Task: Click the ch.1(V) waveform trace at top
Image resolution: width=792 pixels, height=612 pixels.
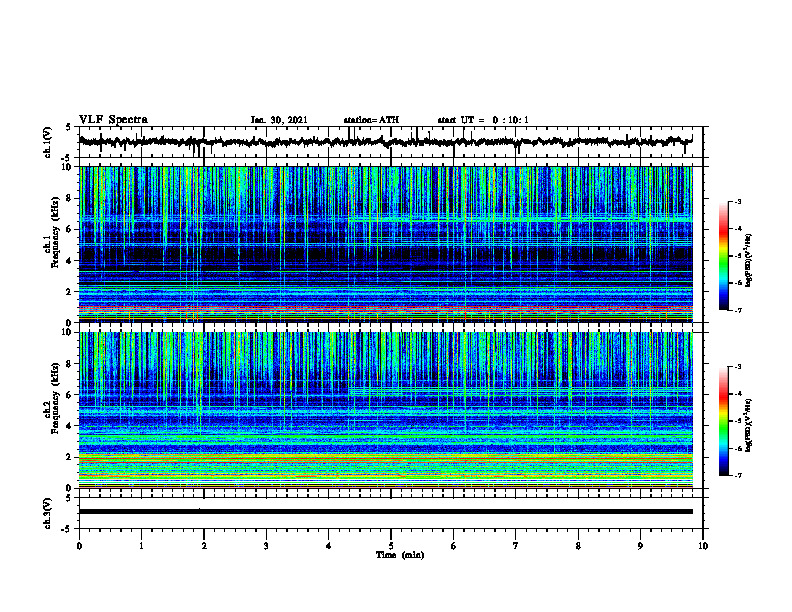Action: coord(385,142)
